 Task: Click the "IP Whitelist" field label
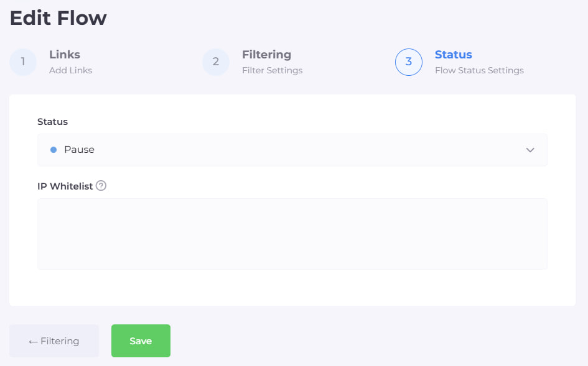[x=65, y=186]
